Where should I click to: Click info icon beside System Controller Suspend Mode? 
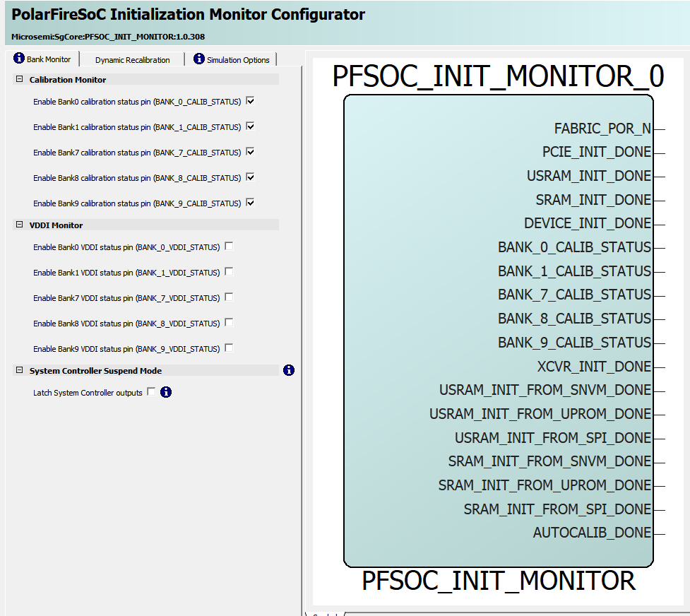[x=288, y=370]
